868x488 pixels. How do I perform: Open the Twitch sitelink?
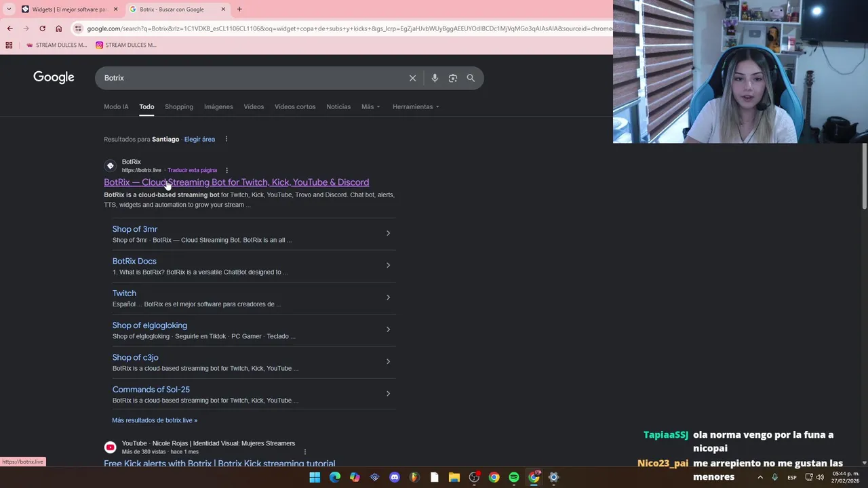coord(124,293)
